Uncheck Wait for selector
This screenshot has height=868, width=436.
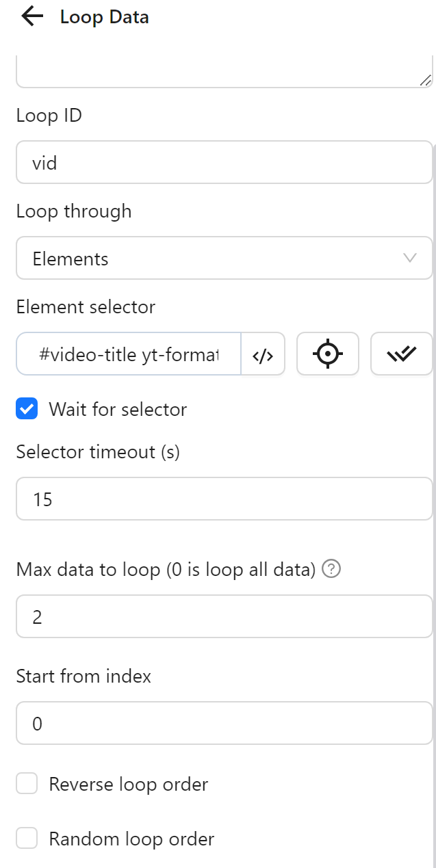(x=27, y=408)
